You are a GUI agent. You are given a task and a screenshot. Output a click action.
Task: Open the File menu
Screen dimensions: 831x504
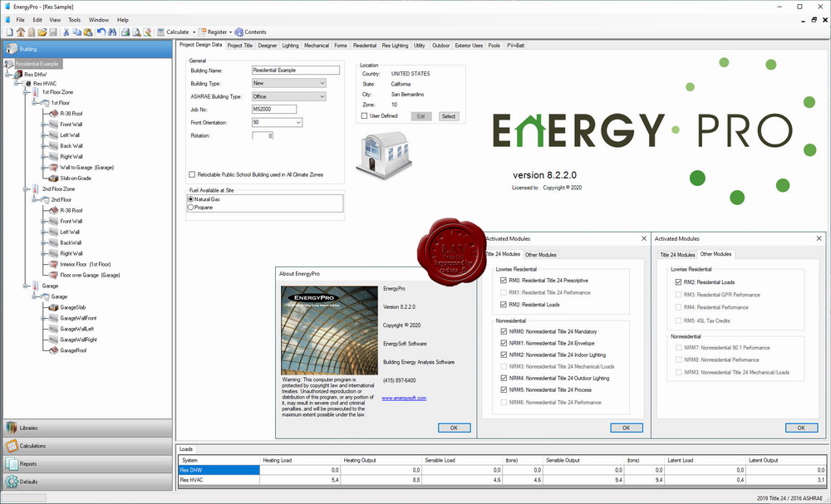click(x=20, y=20)
